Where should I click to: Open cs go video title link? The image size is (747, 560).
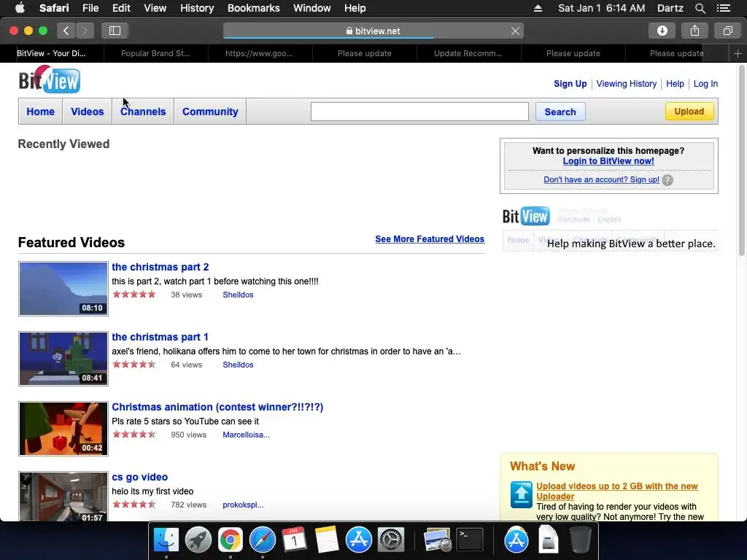(x=139, y=477)
